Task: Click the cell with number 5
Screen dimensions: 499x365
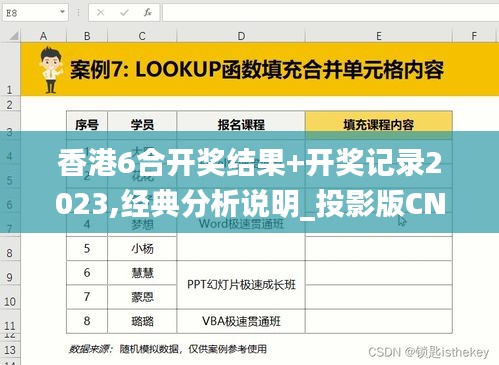Action: [x=87, y=249]
